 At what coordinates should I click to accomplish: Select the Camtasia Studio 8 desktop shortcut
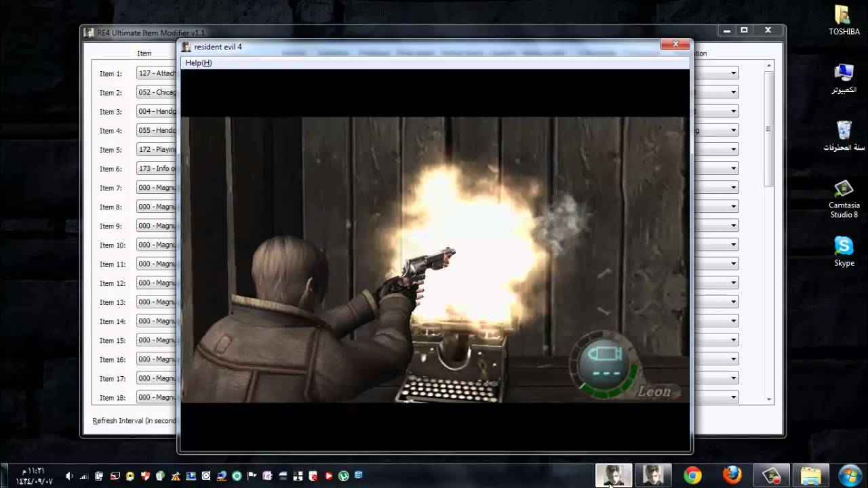point(844,199)
